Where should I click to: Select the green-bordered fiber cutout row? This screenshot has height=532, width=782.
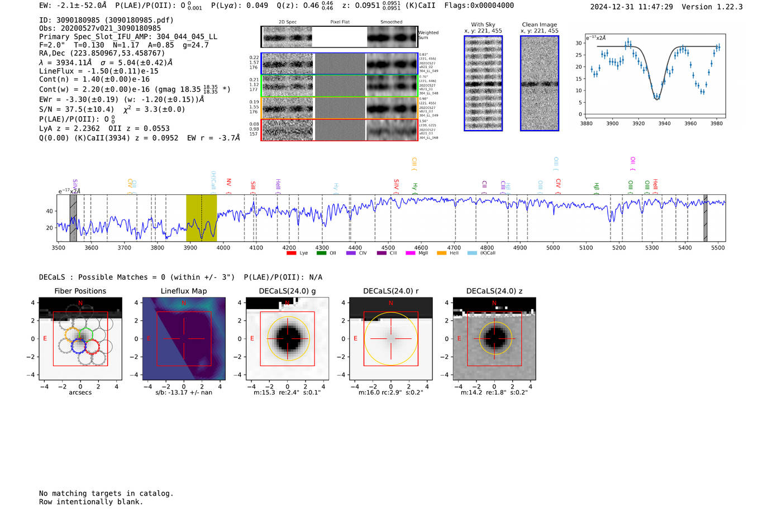(x=339, y=86)
